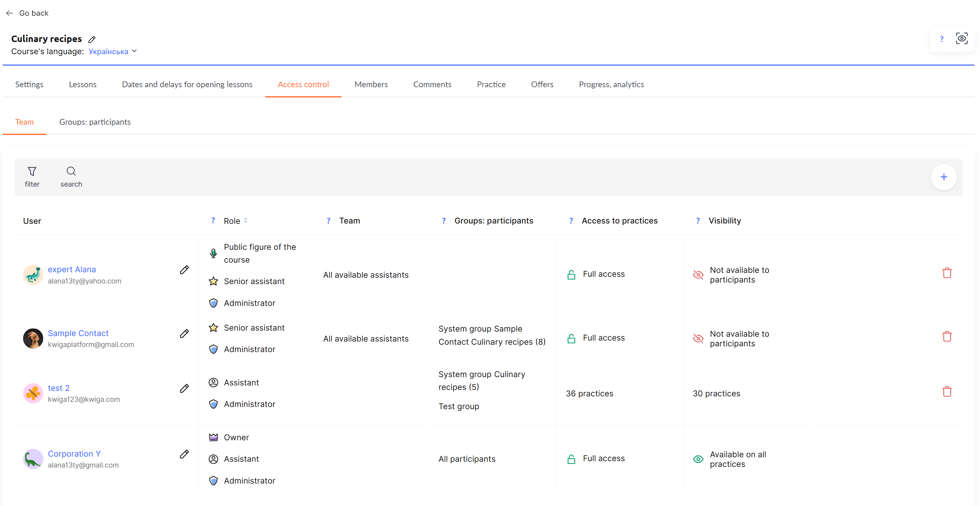This screenshot has height=506, width=980.
Task: Edit Corporation Y roles with pencil icon
Action: 185,454
